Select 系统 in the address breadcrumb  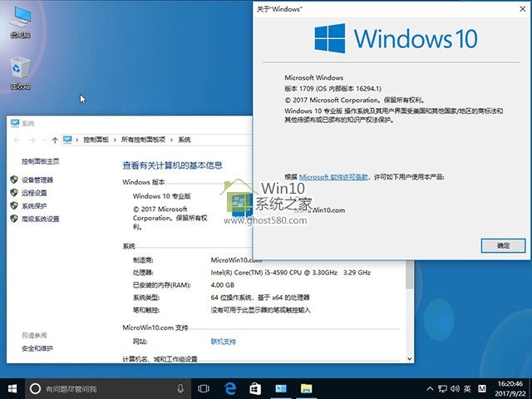click(185, 140)
